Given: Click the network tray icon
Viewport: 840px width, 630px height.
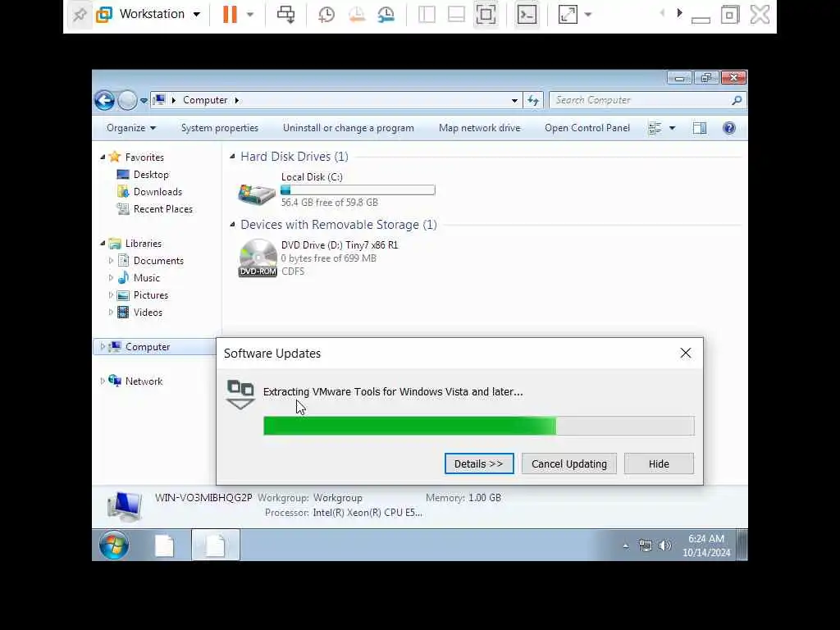Looking at the screenshot, I should click(x=646, y=546).
